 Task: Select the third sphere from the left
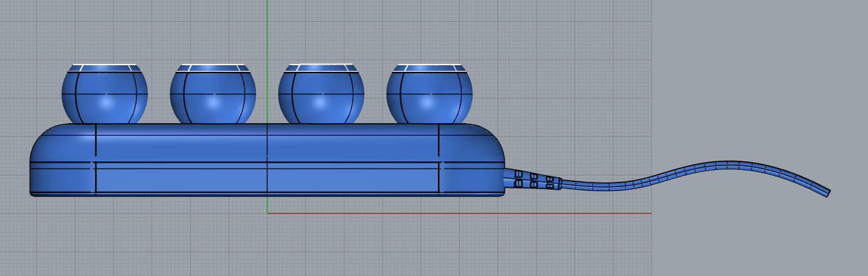pos(321,97)
